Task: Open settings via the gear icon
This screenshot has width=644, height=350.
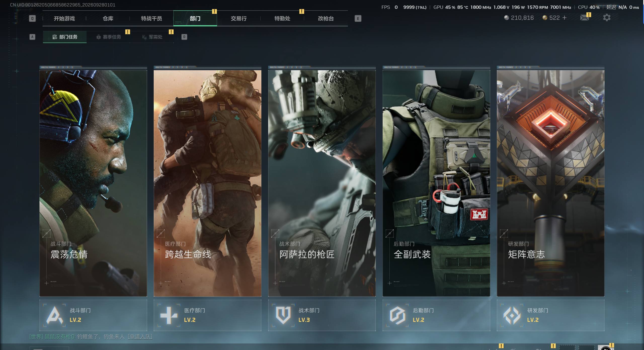Action: point(607,18)
